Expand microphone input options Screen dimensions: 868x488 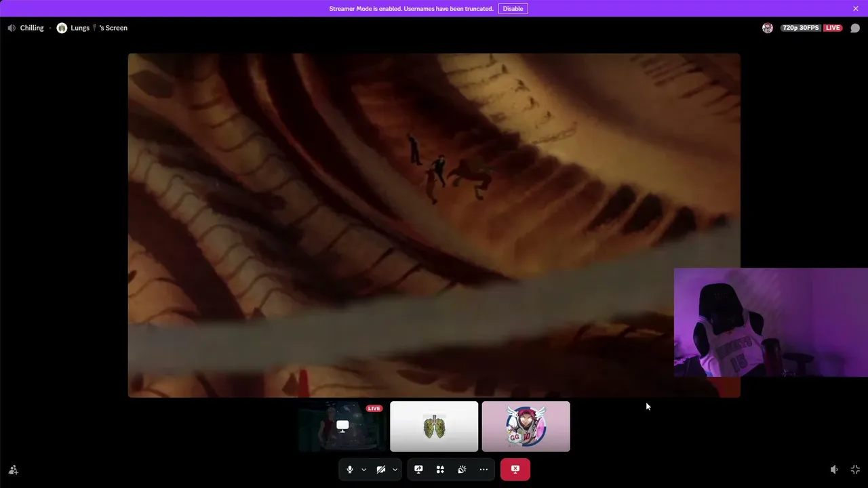point(363,469)
